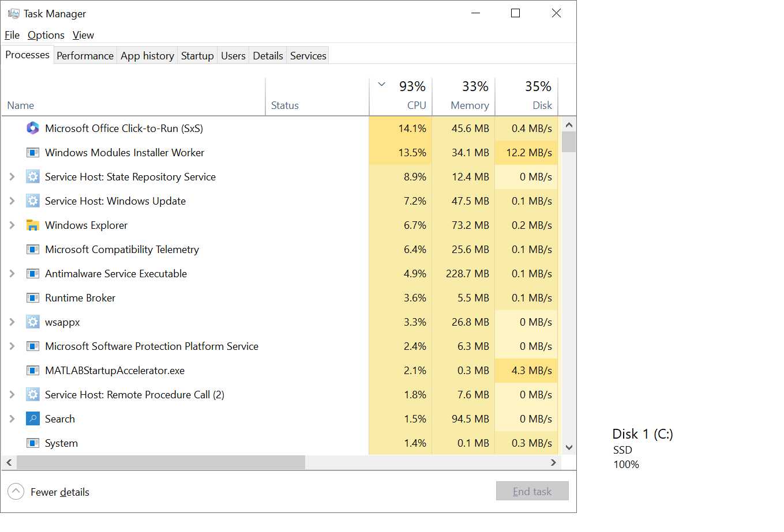Click the wsappx gear icon
784x532 pixels.
click(x=32, y=322)
